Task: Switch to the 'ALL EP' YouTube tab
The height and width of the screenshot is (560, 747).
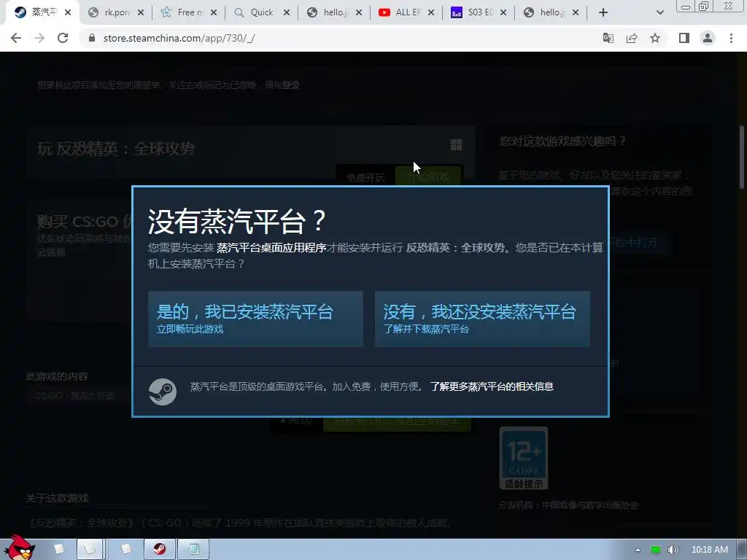Action: [x=407, y=12]
